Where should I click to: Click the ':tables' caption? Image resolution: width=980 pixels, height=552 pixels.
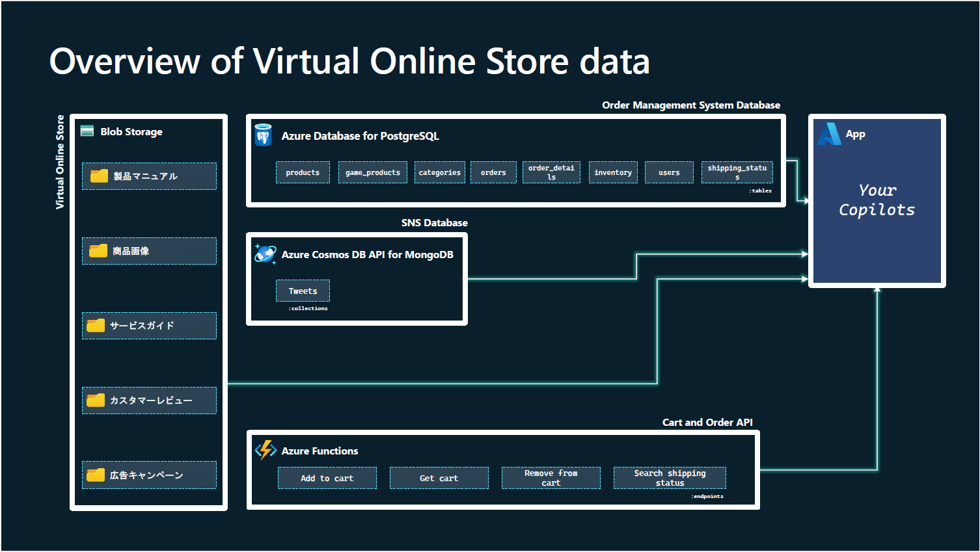760,191
